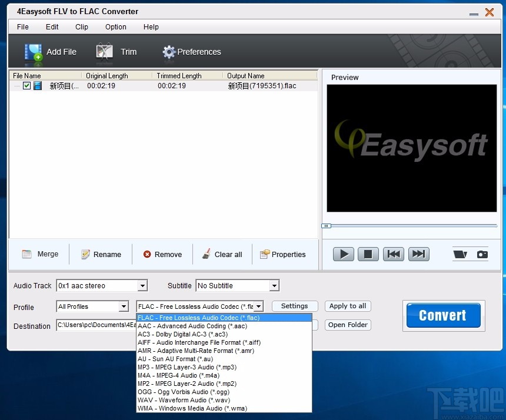Click Apply to all
The width and height of the screenshot is (506, 420).
(x=347, y=306)
